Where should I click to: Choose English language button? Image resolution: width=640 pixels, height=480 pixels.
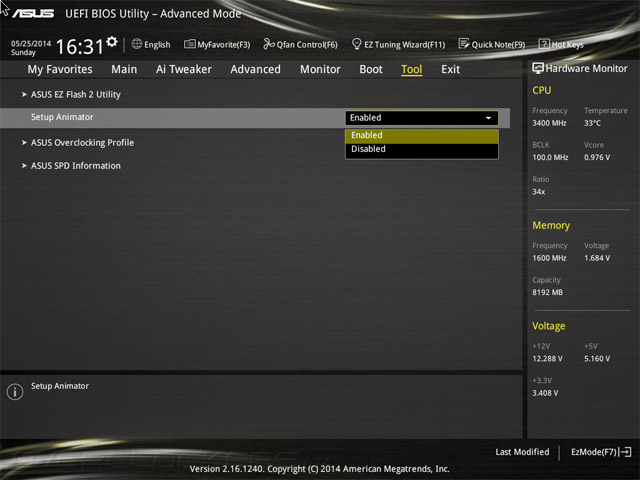tap(151, 44)
